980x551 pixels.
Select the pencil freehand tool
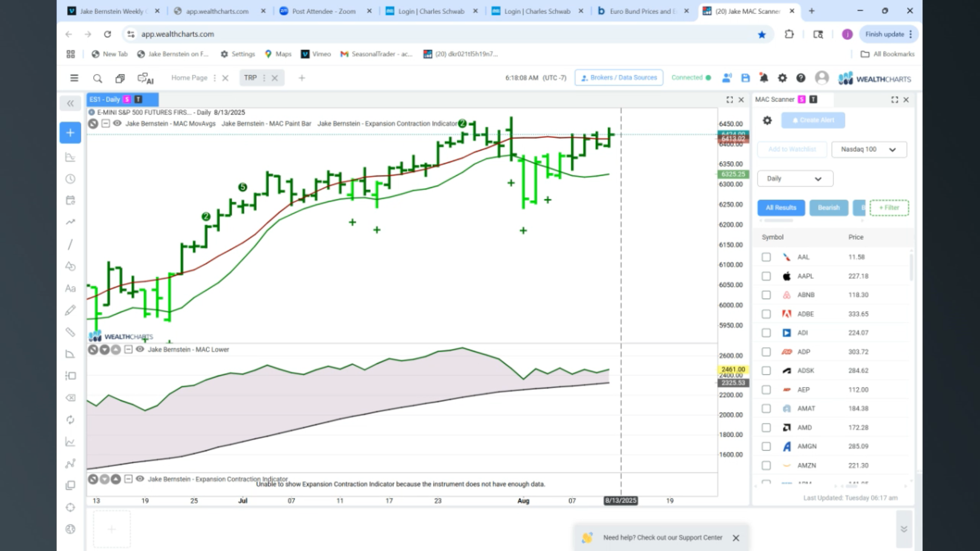tap(70, 310)
